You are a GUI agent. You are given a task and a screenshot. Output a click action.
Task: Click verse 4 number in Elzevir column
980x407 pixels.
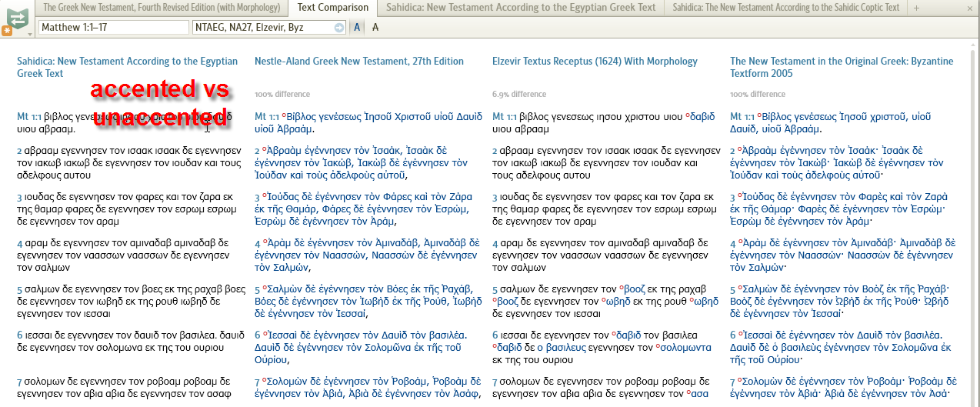click(x=495, y=243)
